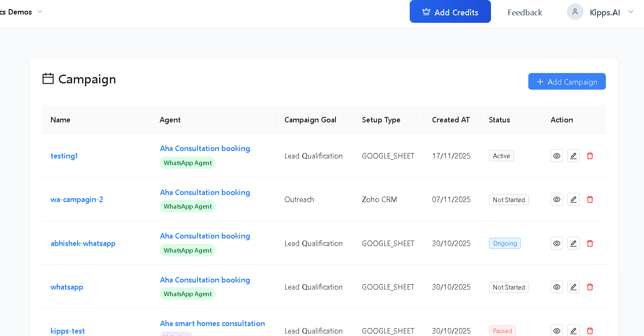Remove the whatsapp campaign using trash icon
Image resolution: width=644 pixels, height=336 pixels.
(590, 287)
